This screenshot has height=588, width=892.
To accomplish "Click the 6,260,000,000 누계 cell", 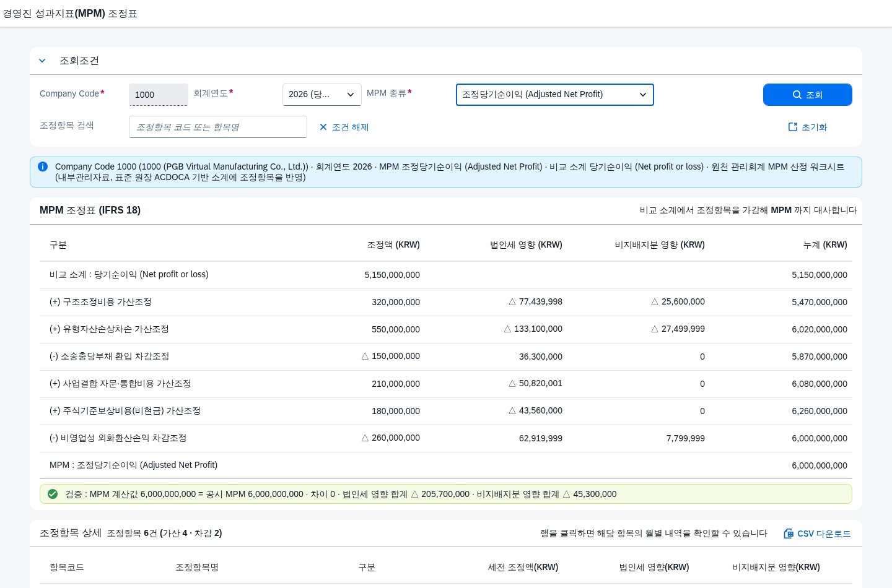I will pyautogui.click(x=820, y=411).
